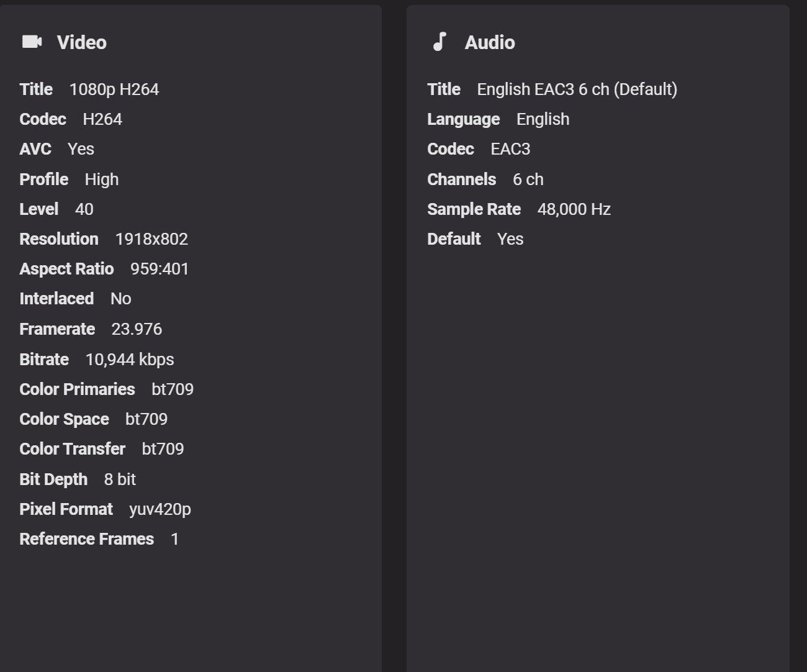Click the video camera icon
Viewport: 807px width, 672px height.
[x=32, y=42]
